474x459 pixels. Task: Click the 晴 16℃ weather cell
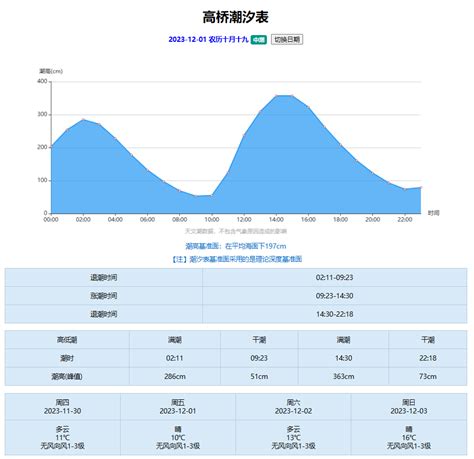tap(409, 437)
